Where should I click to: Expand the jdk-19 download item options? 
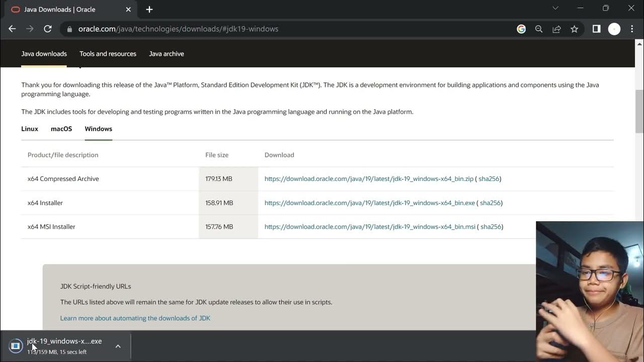pos(118,346)
